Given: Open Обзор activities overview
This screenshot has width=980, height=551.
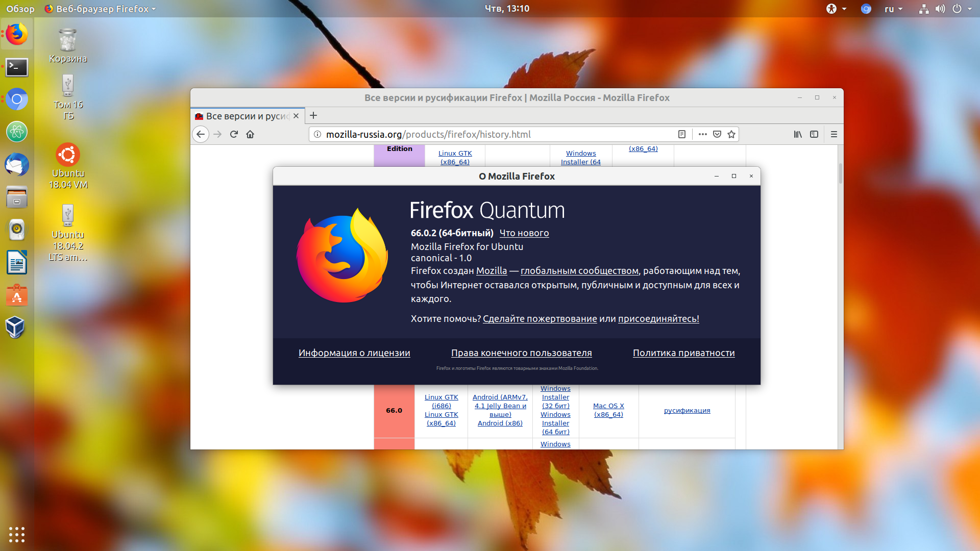Looking at the screenshot, I should click(20, 9).
